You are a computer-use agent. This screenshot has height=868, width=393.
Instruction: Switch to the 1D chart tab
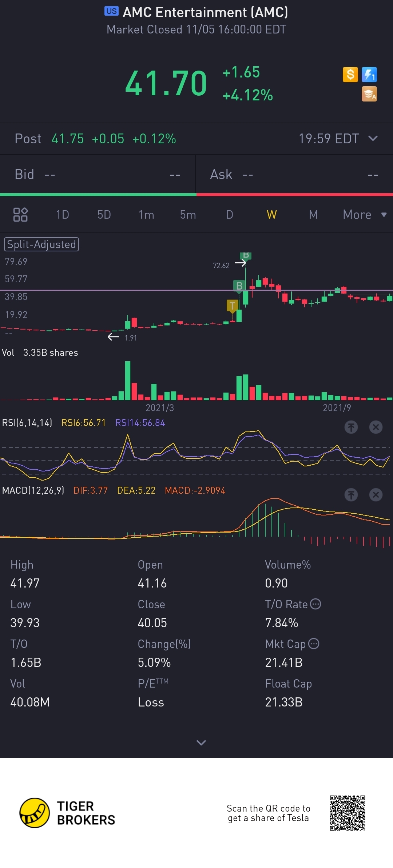click(x=63, y=215)
